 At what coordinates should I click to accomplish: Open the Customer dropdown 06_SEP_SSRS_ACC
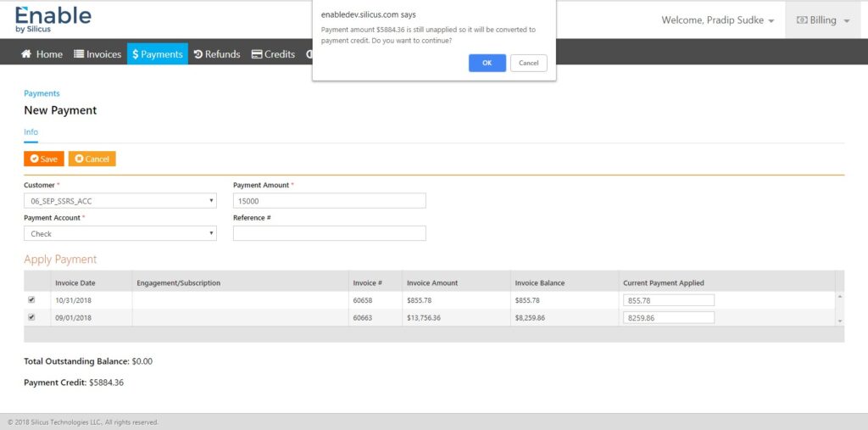click(120, 201)
